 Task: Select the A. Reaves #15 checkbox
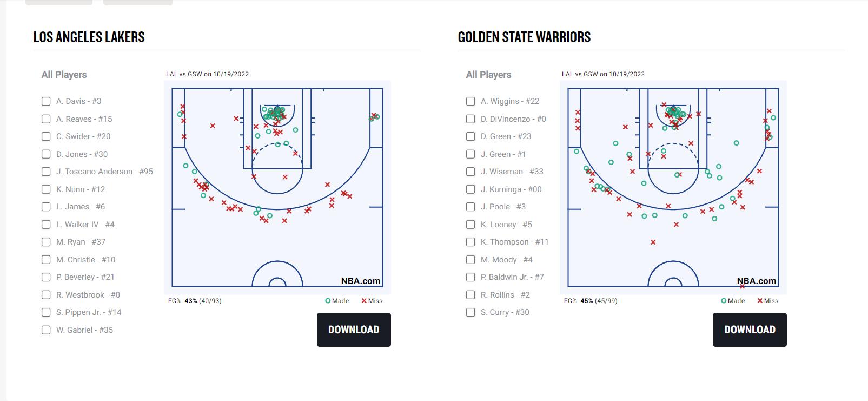[46, 119]
